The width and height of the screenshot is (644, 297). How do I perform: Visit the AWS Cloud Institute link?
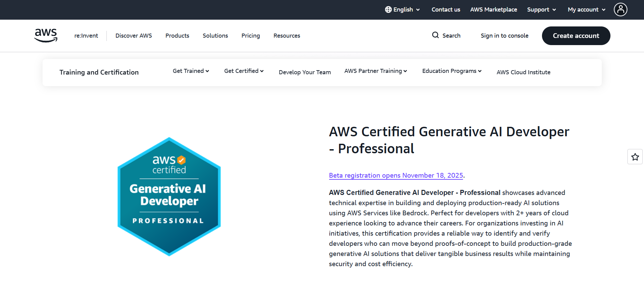[523, 72]
